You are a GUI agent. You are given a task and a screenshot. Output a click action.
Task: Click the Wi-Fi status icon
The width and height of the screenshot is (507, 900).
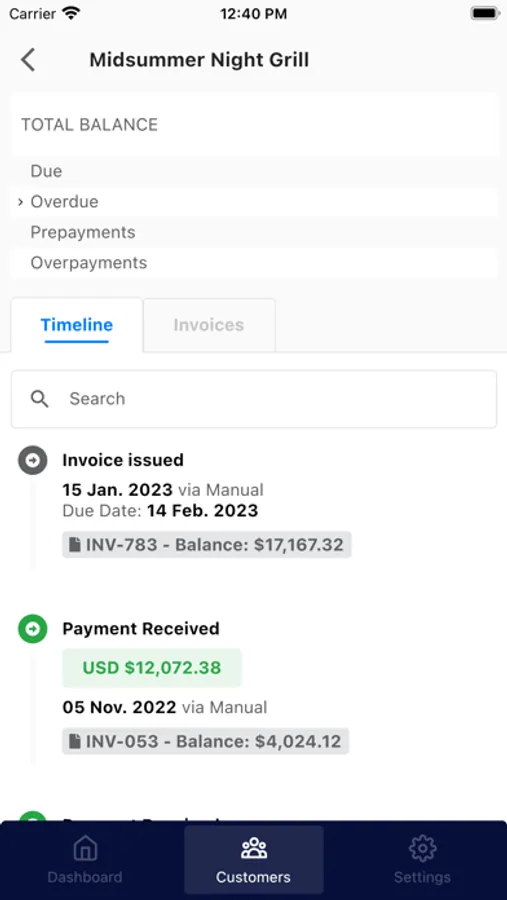tap(71, 13)
